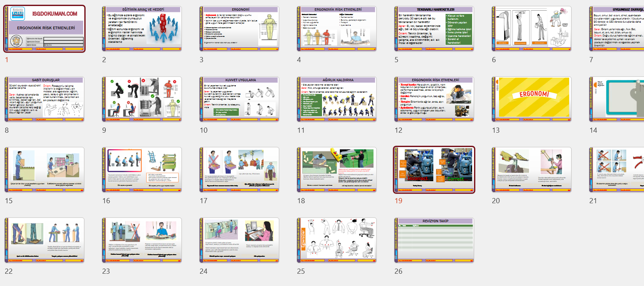The image size is (644, 286).
Task: Select slide 20 tool handling thumbnail
Action: pyautogui.click(x=532, y=170)
